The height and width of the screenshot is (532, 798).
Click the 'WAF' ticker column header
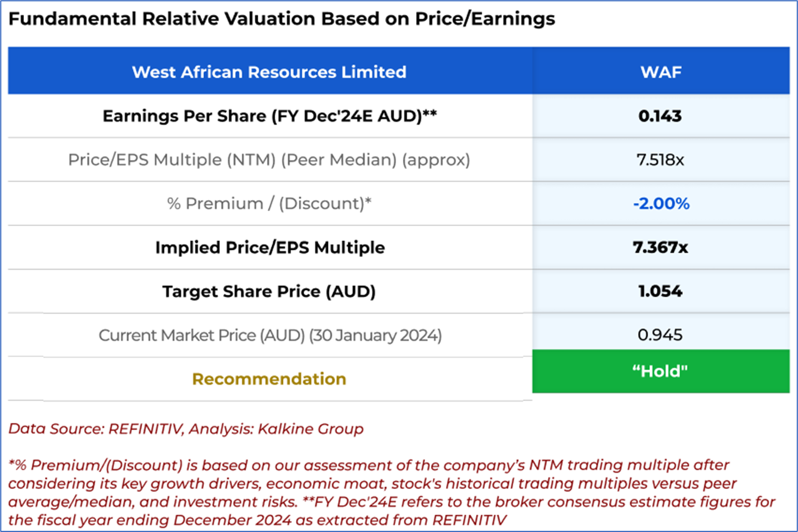pyautogui.click(x=660, y=72)
